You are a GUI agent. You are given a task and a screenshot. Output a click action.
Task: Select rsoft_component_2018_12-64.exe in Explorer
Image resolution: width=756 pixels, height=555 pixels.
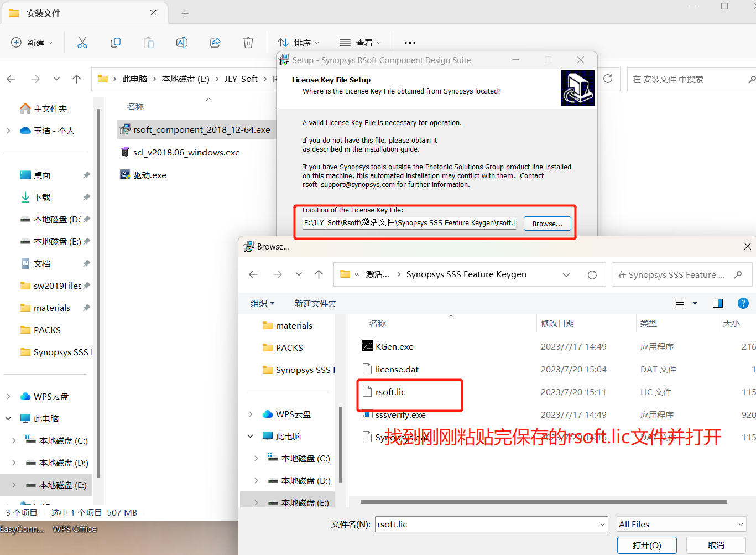(201, 130)
